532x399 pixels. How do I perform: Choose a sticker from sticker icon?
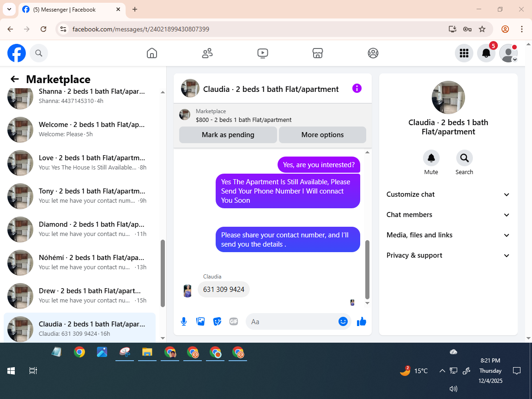[x=217, y=321]
